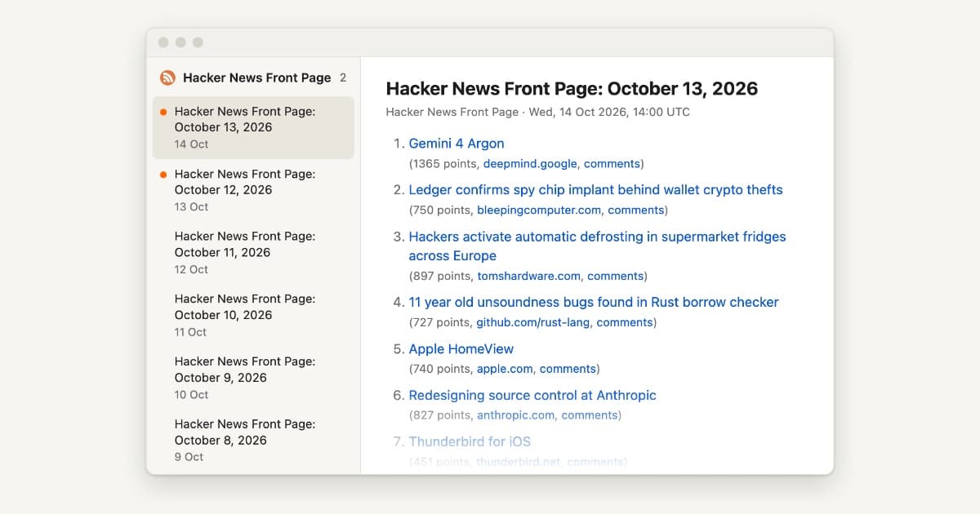Open Ledger spy chip implant article
Image resolution: width=980 pixels, height=514 pixels.
[x=595, y=190]
